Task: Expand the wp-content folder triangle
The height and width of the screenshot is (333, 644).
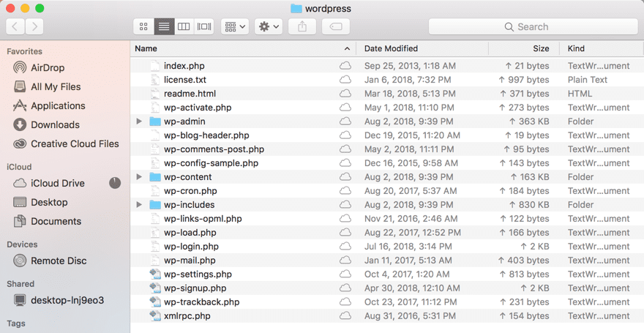Action: click(139, 177)
